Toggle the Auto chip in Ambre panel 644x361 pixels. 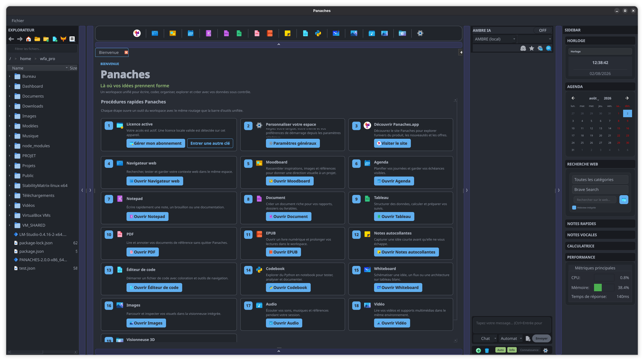coord(500,350)
